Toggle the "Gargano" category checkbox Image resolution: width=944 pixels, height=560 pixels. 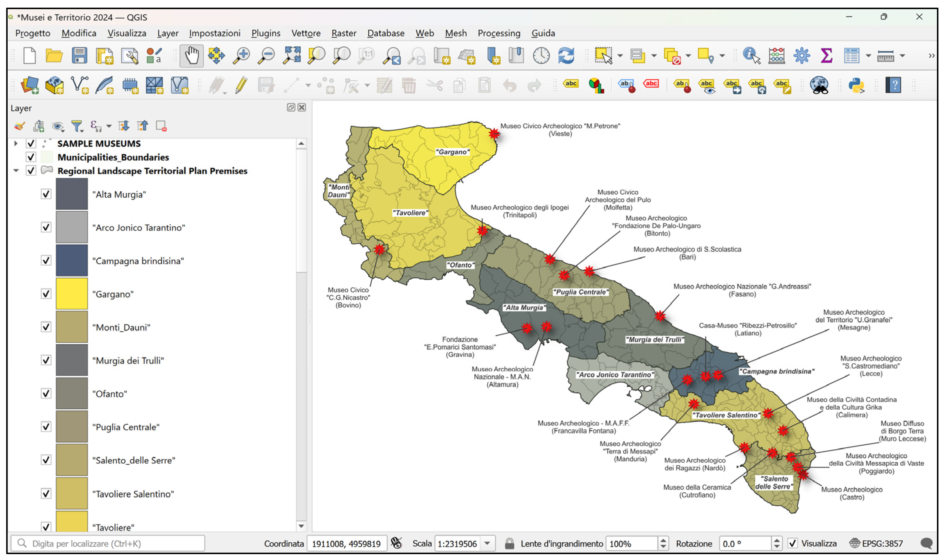click(46, 294)
